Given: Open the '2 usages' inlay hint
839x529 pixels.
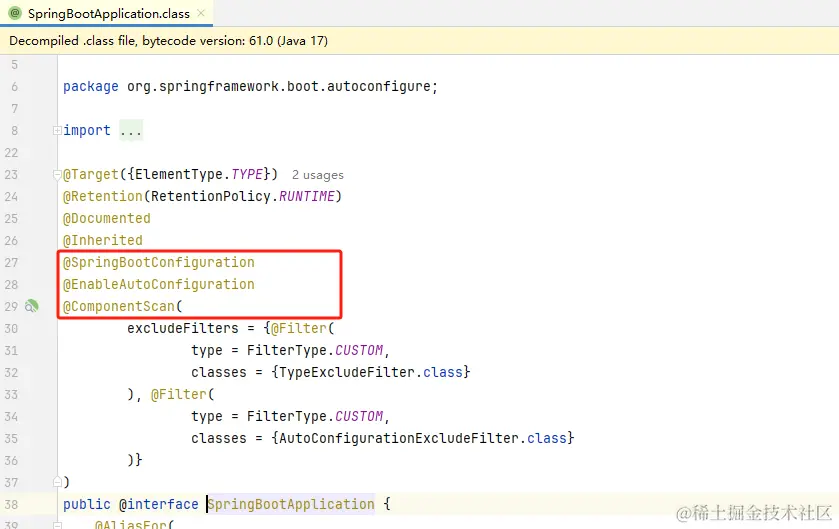Looking at the screenshot, I should [x=318, y=175].
